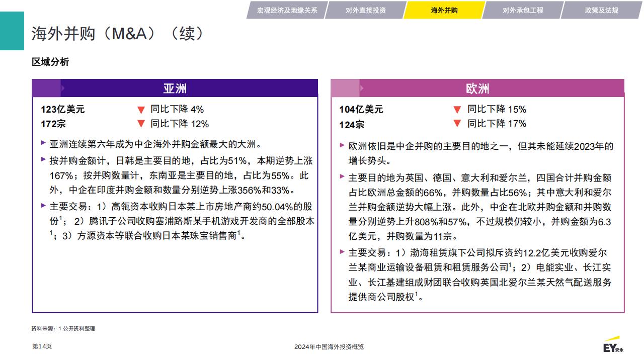This screenshot has width=644, height=362.
Task: Click the red down arrow beside 同比下降 15%
Action: 457,110
